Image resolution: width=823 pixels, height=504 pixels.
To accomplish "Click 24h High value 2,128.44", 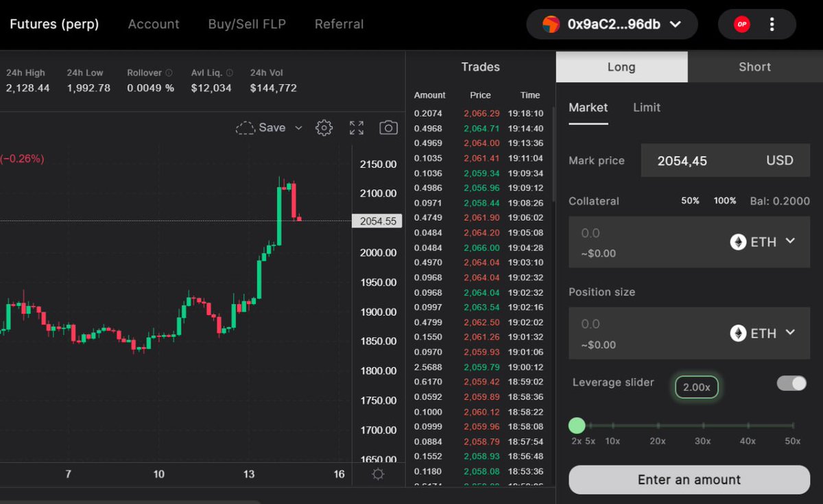I will [28, 88].
